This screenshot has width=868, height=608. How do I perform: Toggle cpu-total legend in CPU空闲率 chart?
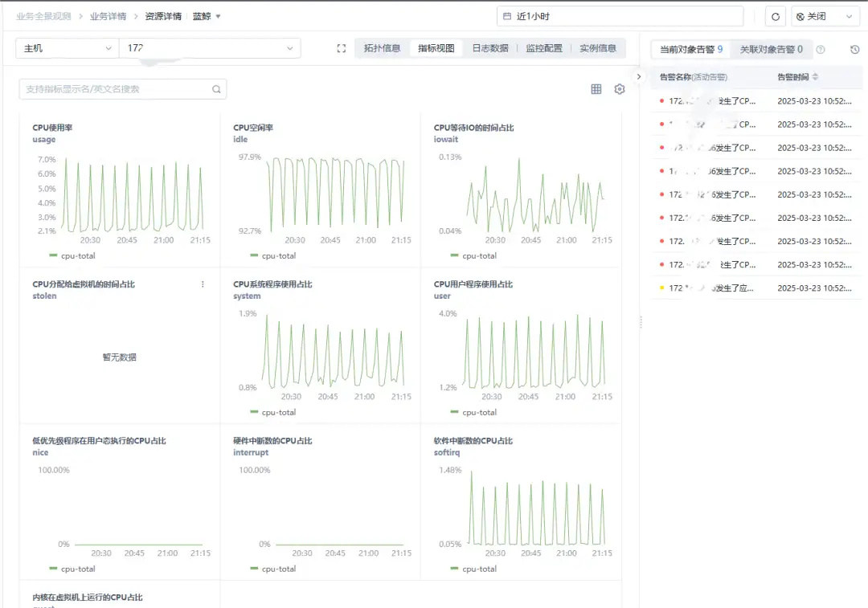click(x=273, y=255)
